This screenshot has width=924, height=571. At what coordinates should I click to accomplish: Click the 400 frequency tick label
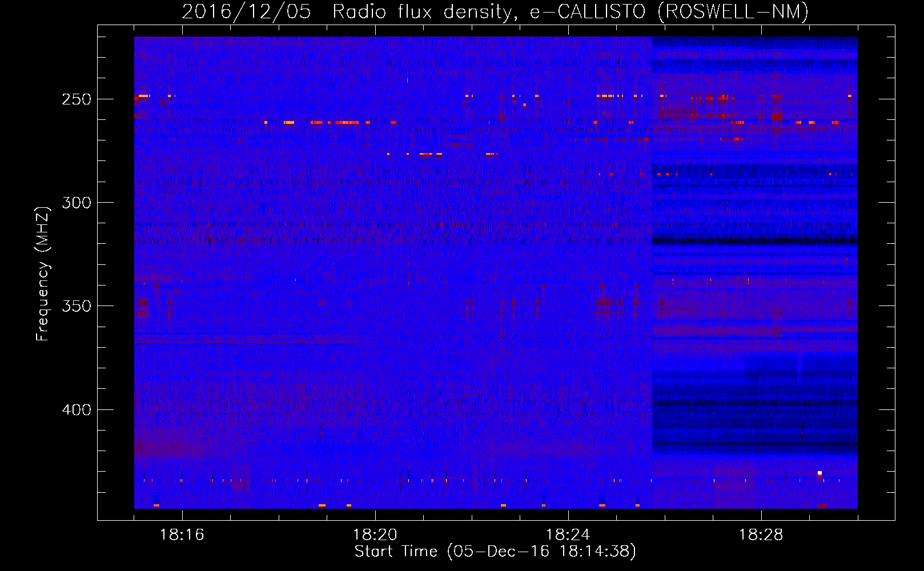point(77,410)
